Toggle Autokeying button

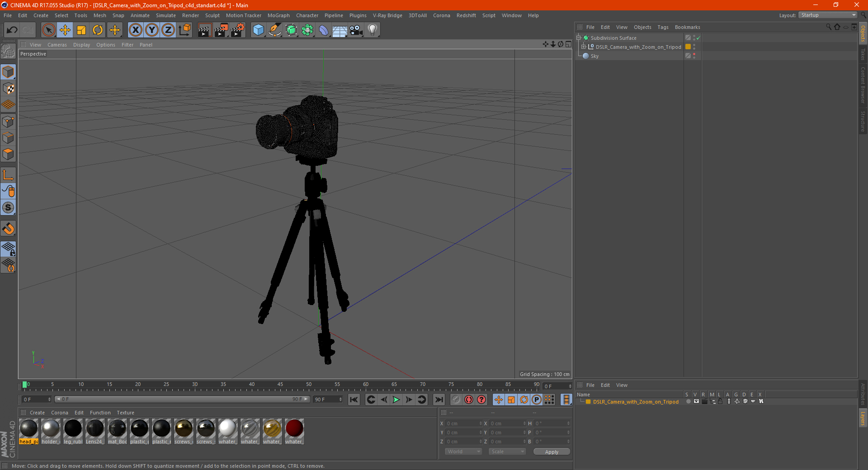click(x=469, y=399)
